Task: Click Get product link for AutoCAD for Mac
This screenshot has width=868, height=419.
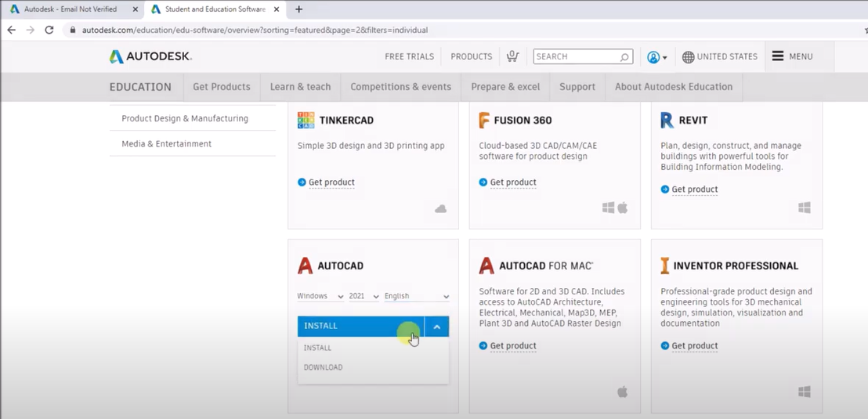Action: pyautogui.click(x=513, y=346)
